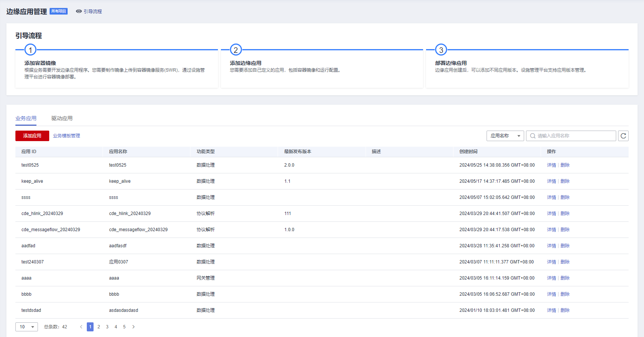Click 删除 for cde_messageflow_20240329 row
The width and height of the screenshot is (644, 337).
point(565,230)
